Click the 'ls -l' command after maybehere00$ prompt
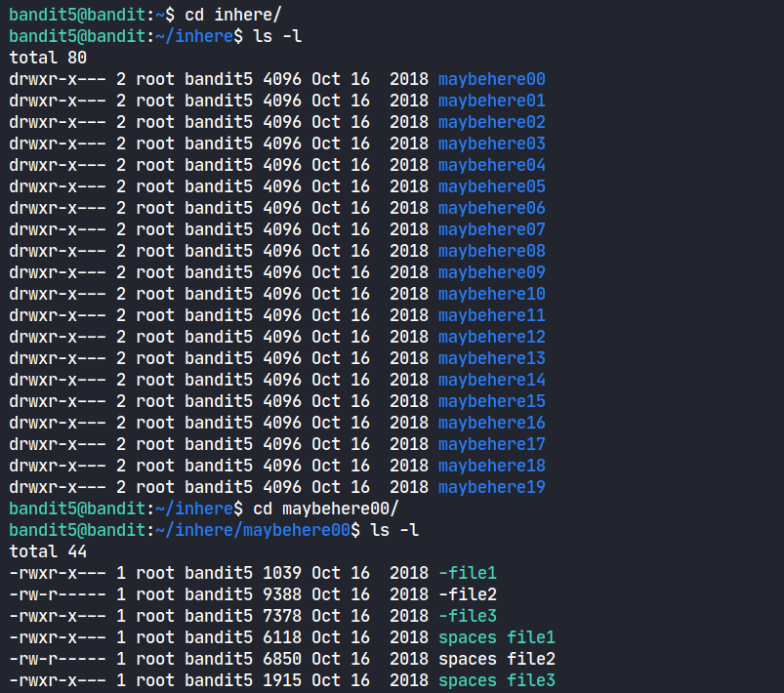 (394, 530)
